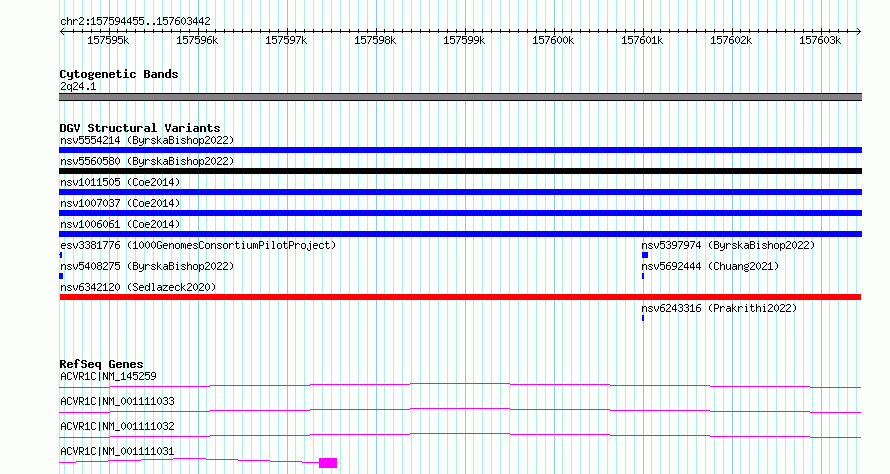Click the 157602k ruler position
Screen dimensions: 890x474
[x=731, y=40]
